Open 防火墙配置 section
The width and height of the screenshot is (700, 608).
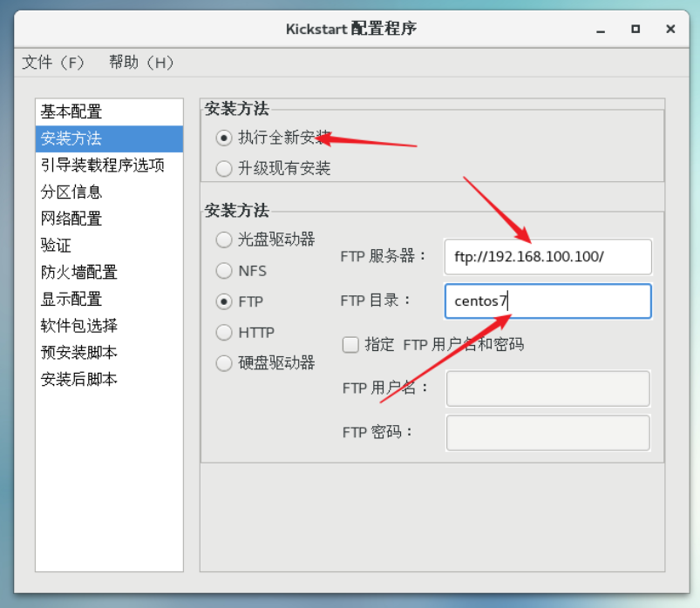pos(109,273)
